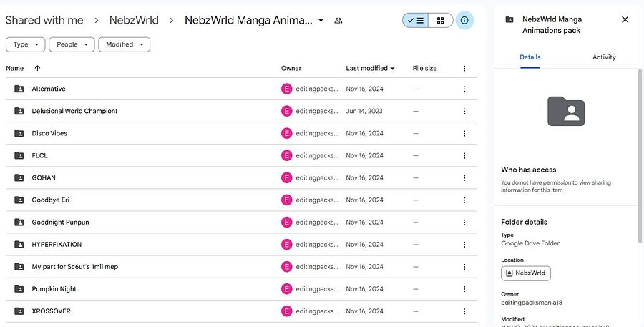The width and height of the screenshot is (644, 327).
Task: Click Google Drive Folder type text
Action: tap(530, 243)
